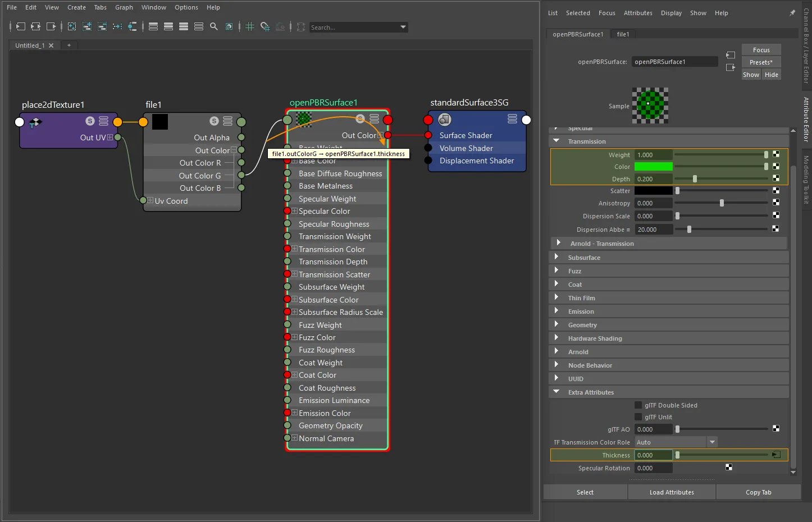Enable glTF Unlit checkbox
This screenshot has height=522, width=812.
coord(638,416)
